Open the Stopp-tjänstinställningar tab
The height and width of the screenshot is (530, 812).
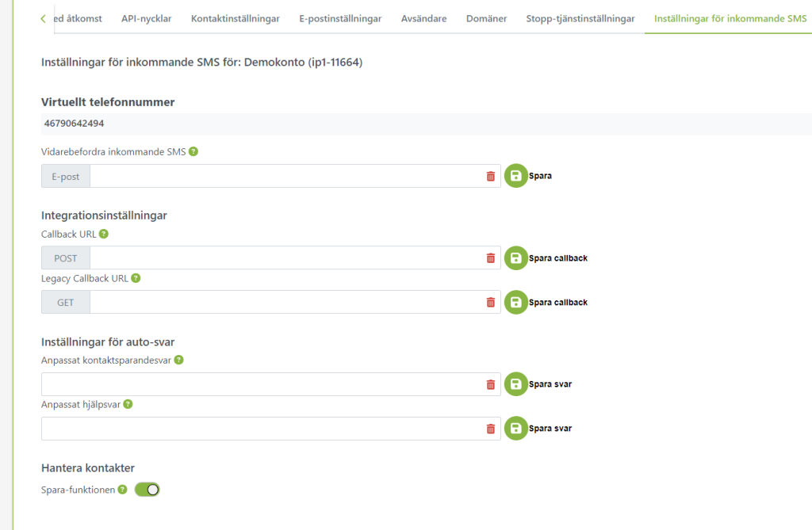(580, 19)
